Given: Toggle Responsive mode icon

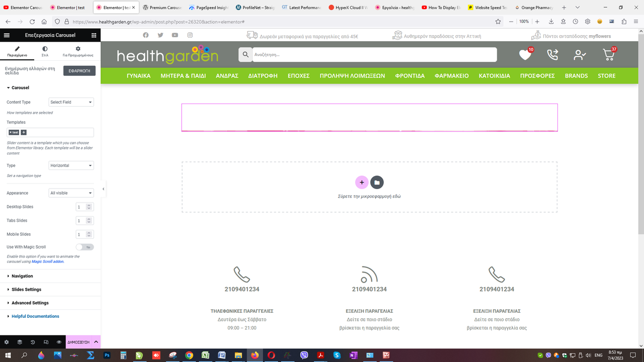Looking at the screenshot, I should [46, 342].
